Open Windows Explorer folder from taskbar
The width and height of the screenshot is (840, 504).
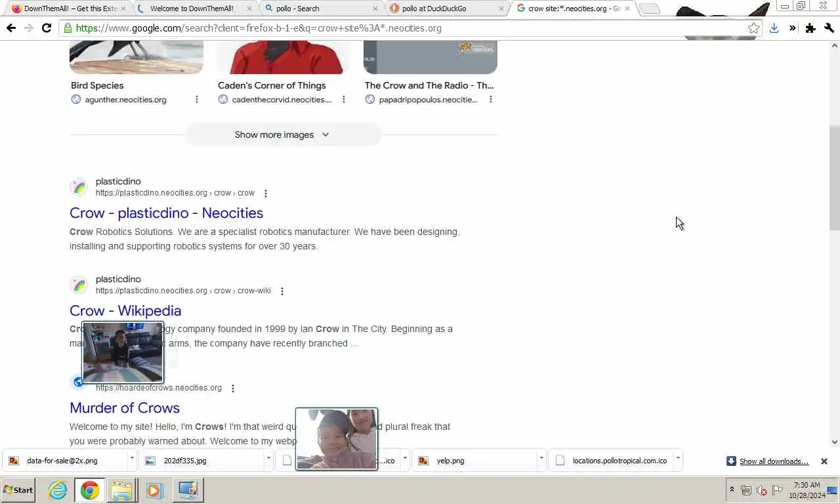coord(121,490)
